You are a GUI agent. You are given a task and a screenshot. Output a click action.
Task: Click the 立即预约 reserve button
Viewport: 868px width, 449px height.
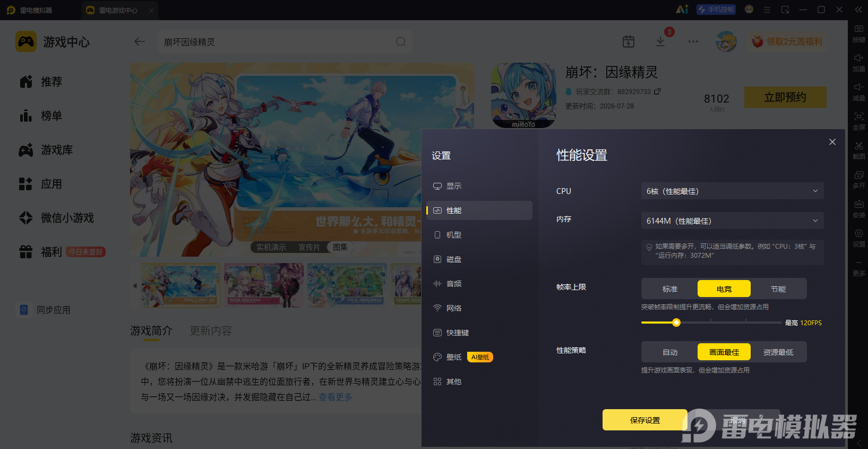(x=785, y=97)
